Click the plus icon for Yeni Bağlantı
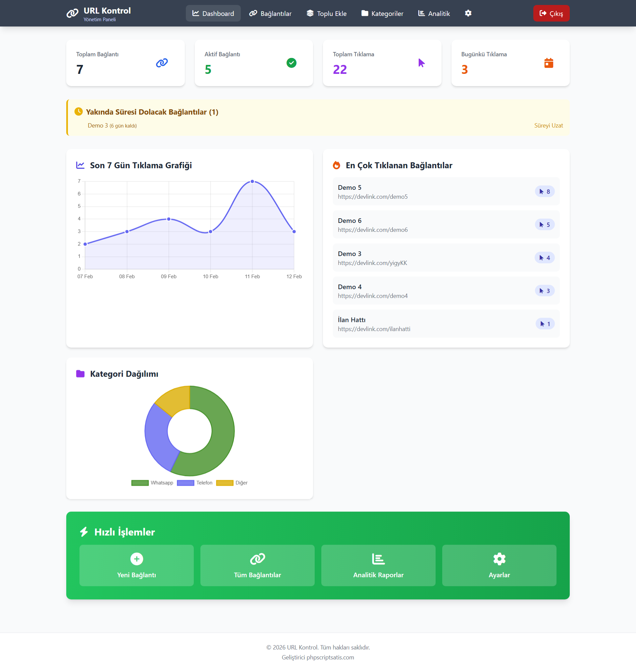Image resolution: width=636 pixels, height=672 pixels. pyautogui.click(x=136, y=559)
